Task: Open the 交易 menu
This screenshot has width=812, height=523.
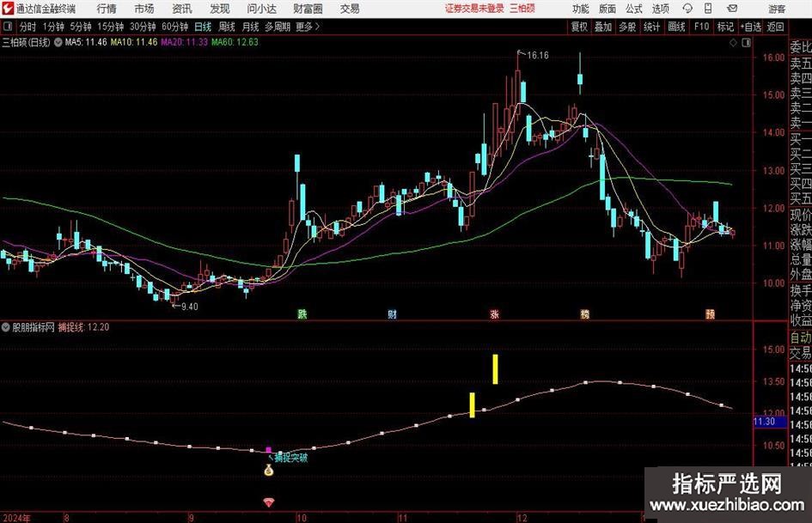Action: (350, 9)
